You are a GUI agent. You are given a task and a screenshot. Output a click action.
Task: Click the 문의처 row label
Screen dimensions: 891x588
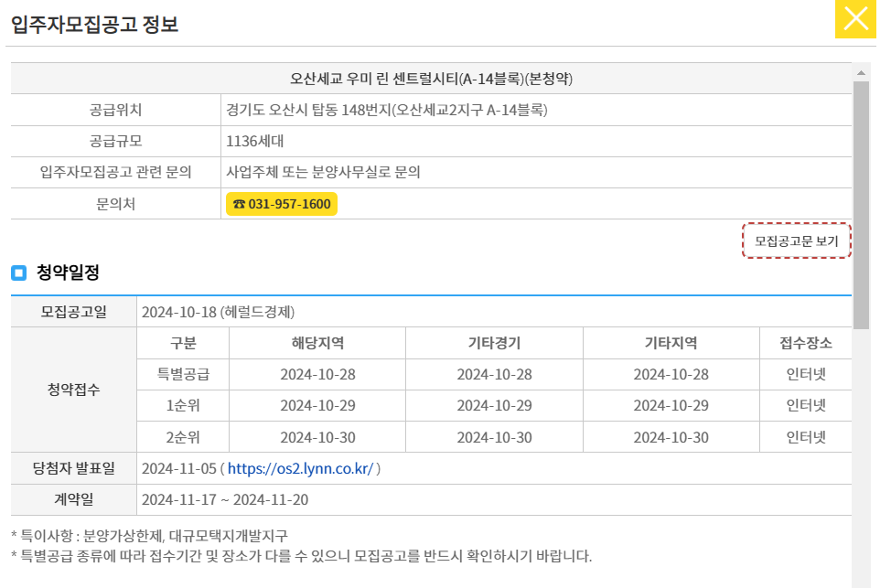pos(115,203)
